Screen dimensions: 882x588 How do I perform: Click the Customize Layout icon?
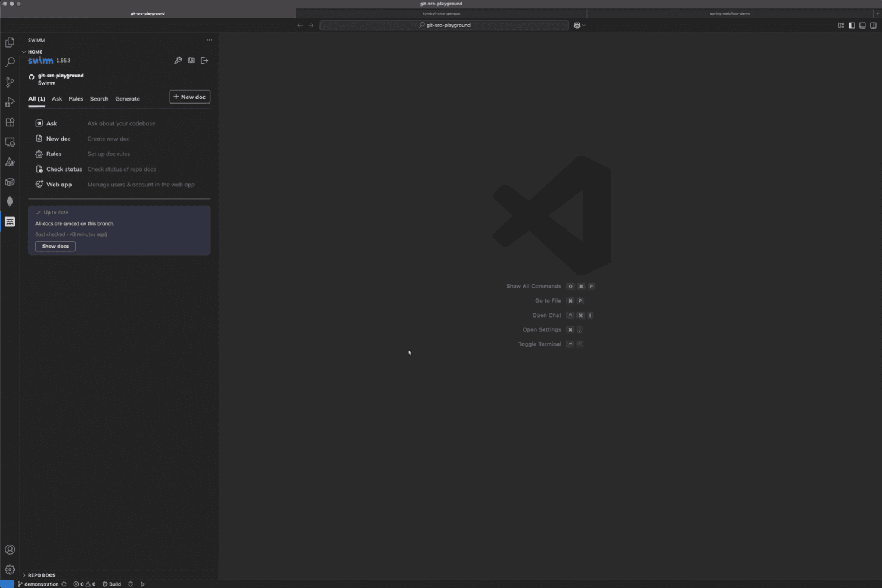841,25
